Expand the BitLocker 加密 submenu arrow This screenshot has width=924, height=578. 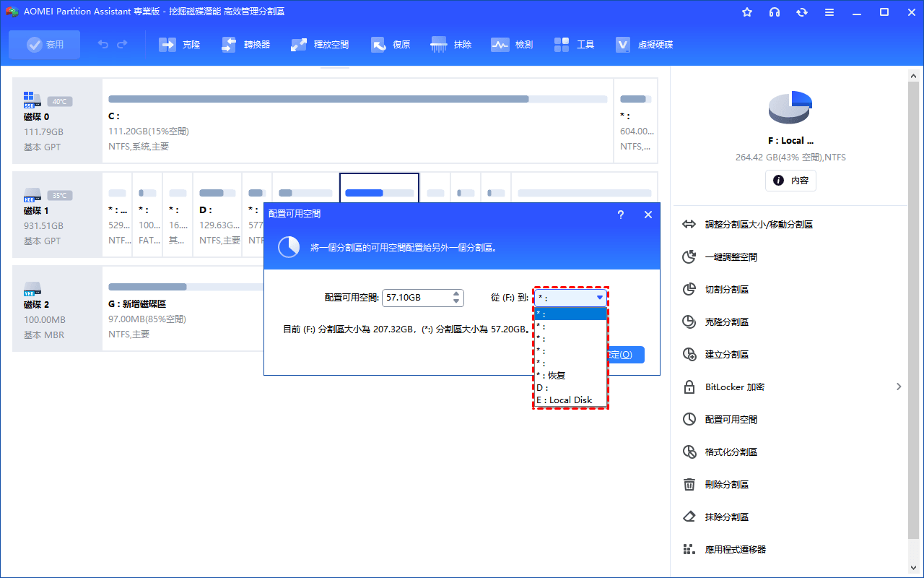[x=899, y=387]
